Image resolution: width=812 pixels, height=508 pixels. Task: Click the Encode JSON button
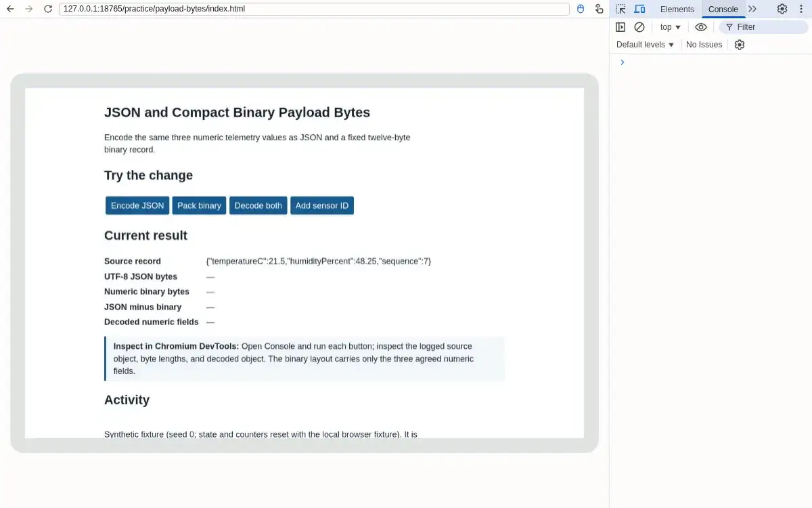pos(137,205)
